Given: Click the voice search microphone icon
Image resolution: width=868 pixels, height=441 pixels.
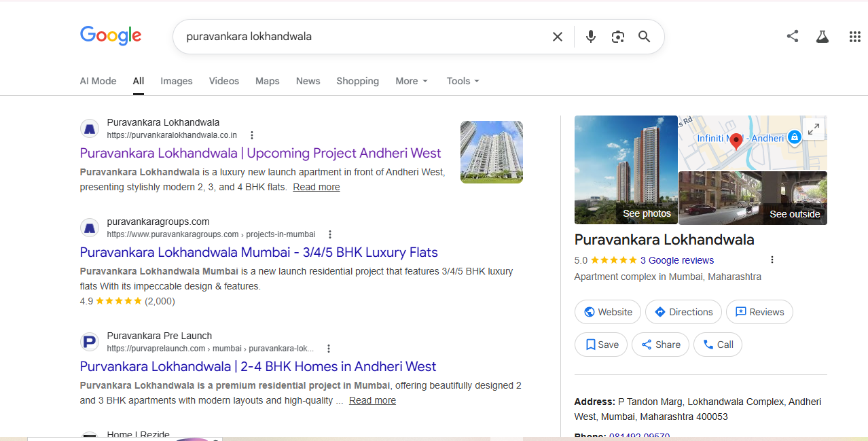Looking at the screenshot, I should point(590,37).
